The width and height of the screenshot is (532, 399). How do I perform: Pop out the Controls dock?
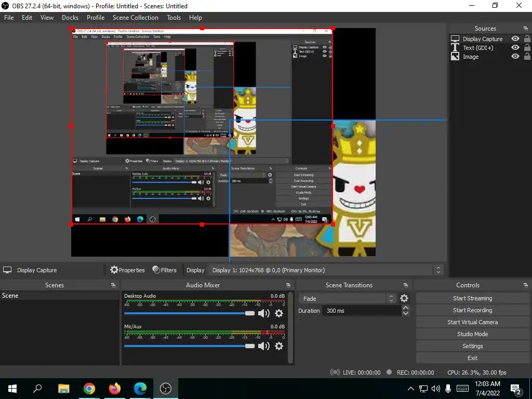[526, 285]
